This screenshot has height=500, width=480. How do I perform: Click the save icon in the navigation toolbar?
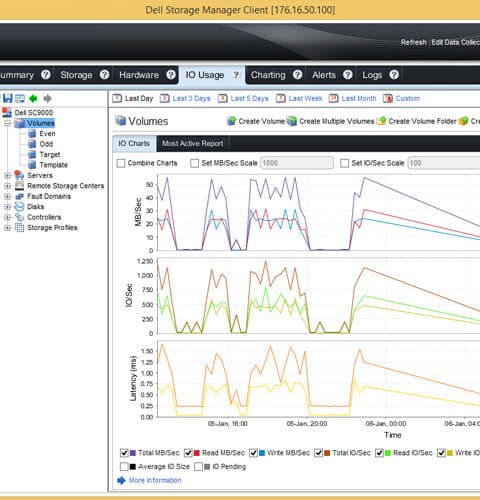(x=7, y=98)
